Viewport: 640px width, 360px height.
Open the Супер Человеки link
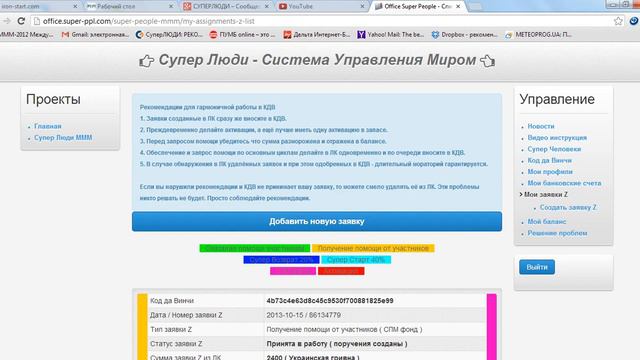point(554,149)
